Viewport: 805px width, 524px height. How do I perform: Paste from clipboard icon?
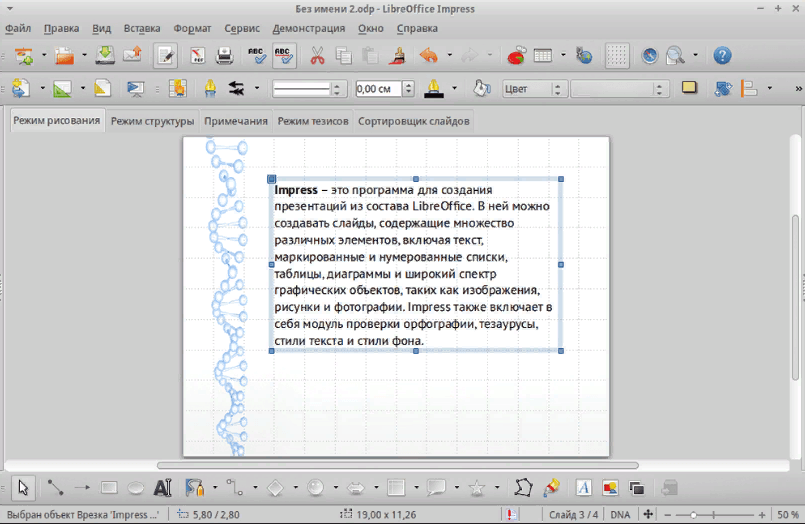coord(370,55)
